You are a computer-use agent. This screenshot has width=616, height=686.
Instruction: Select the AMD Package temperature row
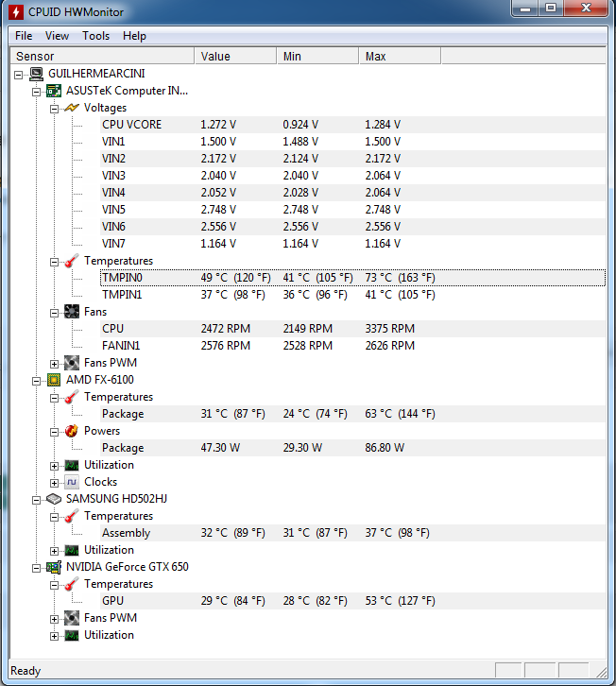[352, 414]
